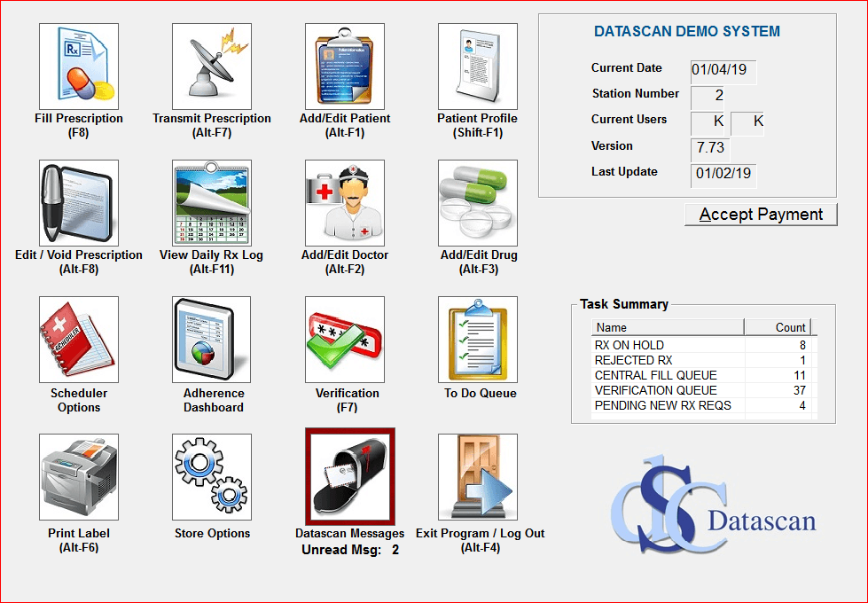Select Edit / Void Prescription icon

click(79, 203)
